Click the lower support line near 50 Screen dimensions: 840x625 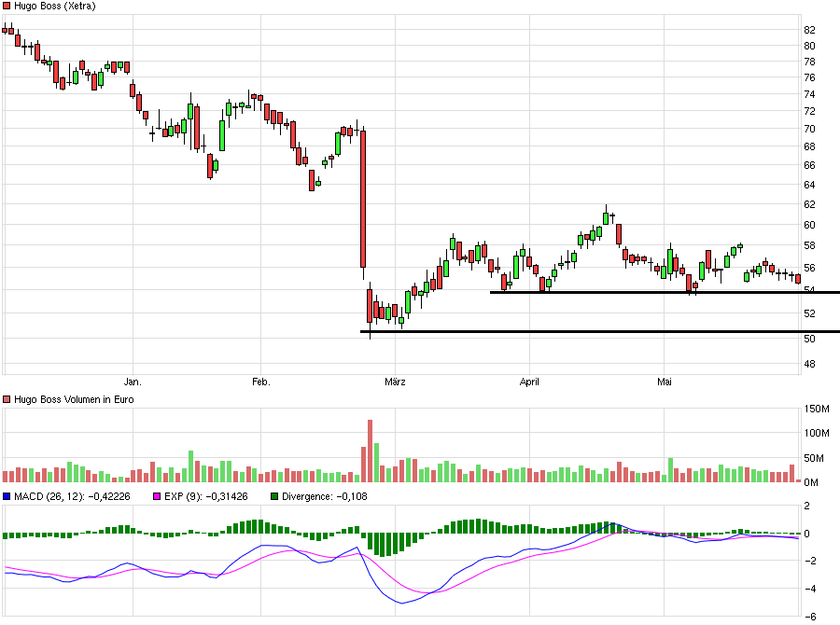[x=560, y=333]
